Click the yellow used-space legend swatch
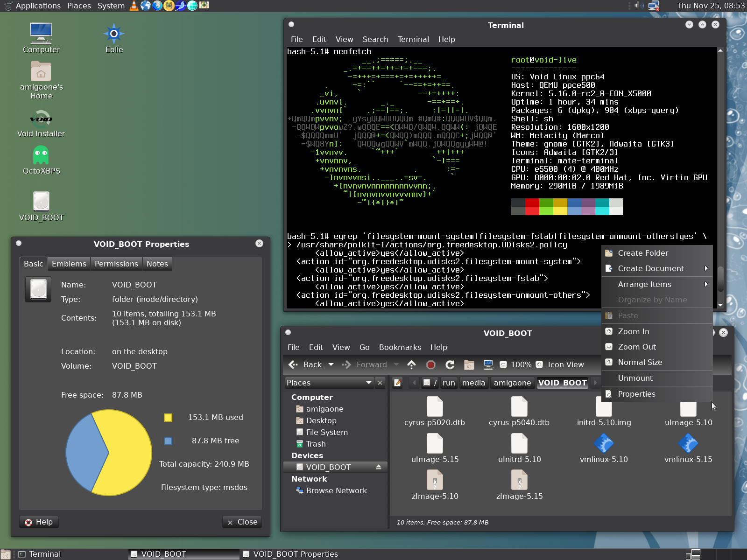The height and width of the screenshot is (560, 747). coord(168,418)
